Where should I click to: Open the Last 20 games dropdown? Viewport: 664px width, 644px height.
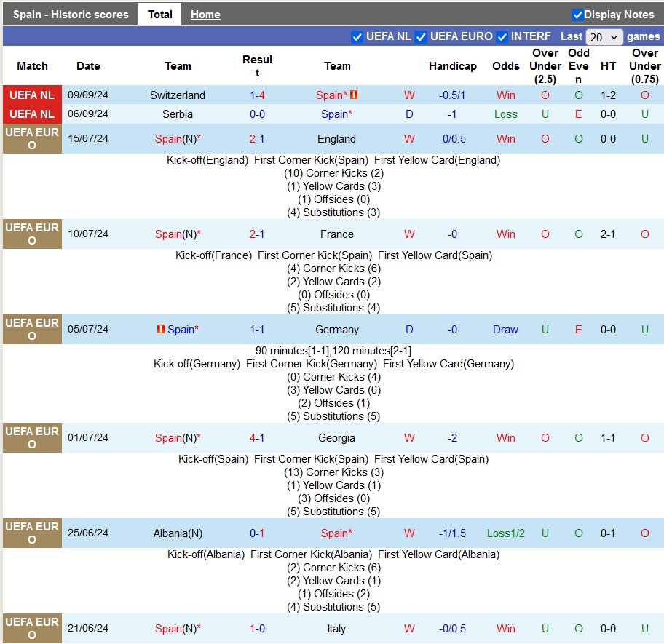tap(604, 37)
